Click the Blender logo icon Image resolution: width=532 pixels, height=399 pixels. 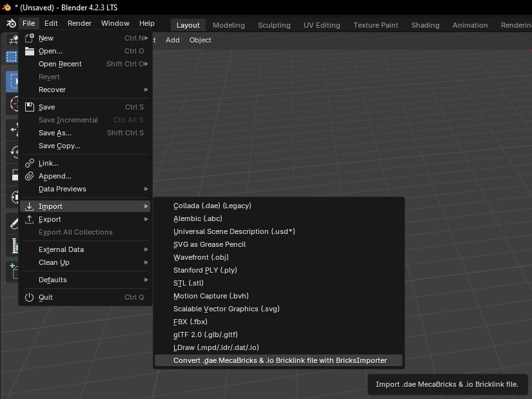coord(10,23)
